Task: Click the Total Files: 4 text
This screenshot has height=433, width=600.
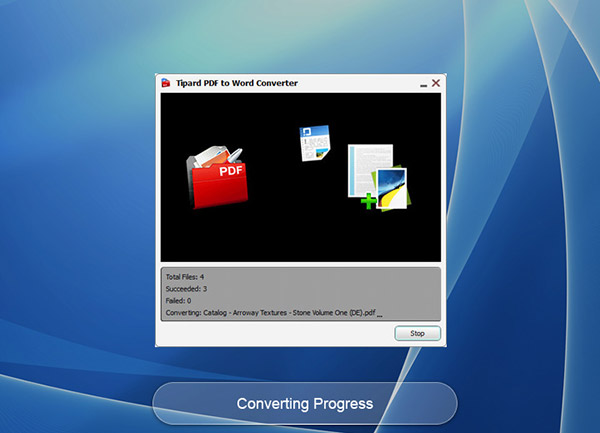Action: 185,277
